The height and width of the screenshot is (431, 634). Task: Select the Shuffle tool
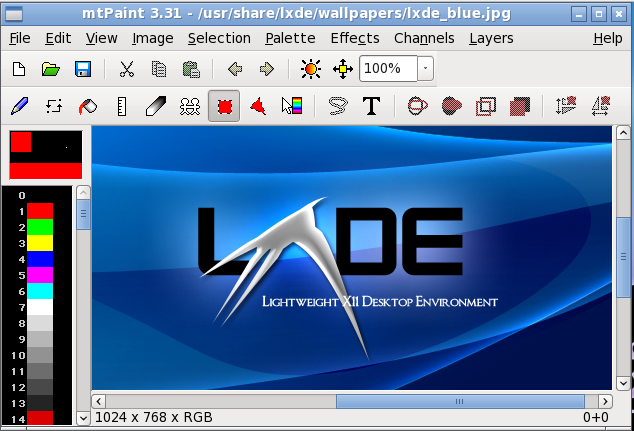(54, 106)
